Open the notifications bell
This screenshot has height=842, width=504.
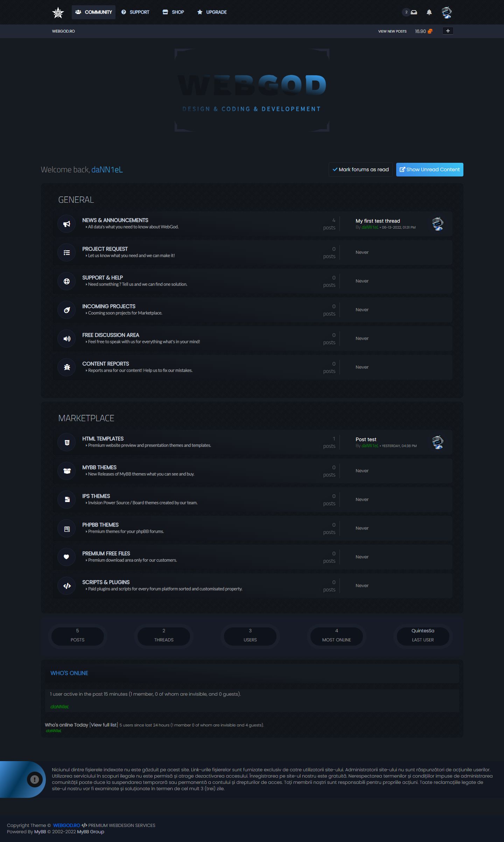[x=429, y=13]
